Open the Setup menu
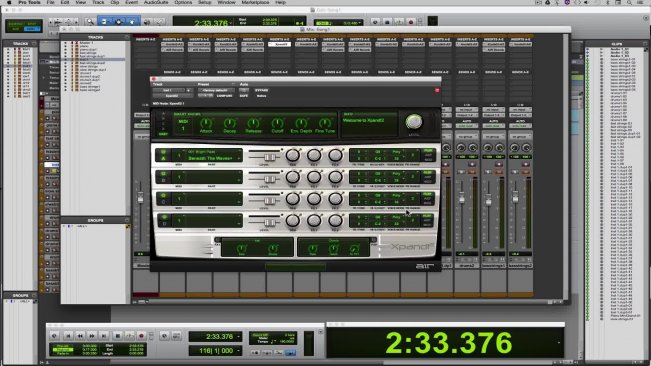The height and width of the screenshot is (366, 651). click(205, 2)
